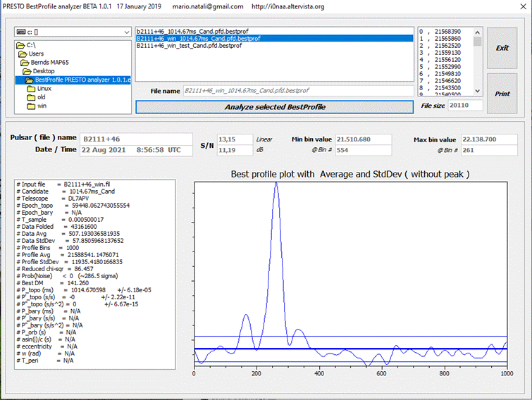Select the C:\ folder in directory tree
Viewport: 532px width, 400px height.
point(26,45)
